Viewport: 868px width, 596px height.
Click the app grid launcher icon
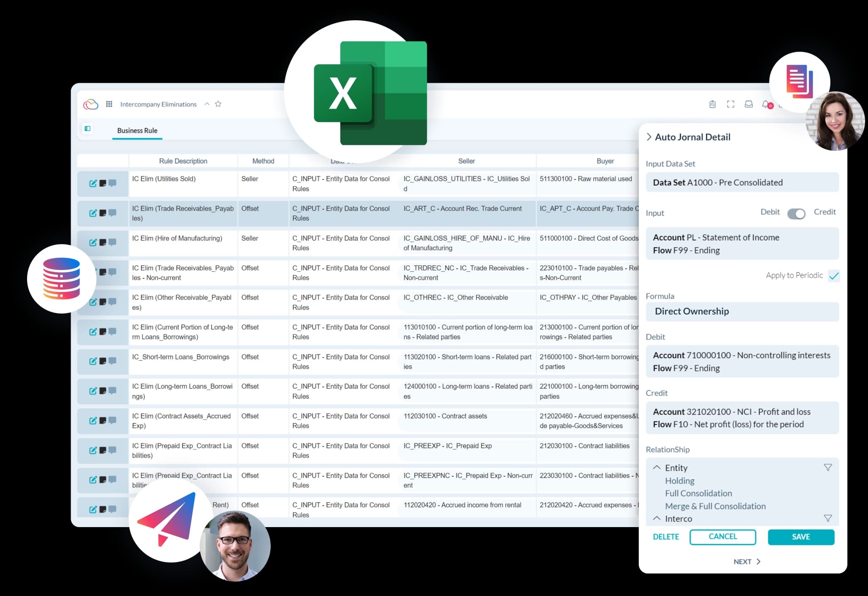(109, 104)
